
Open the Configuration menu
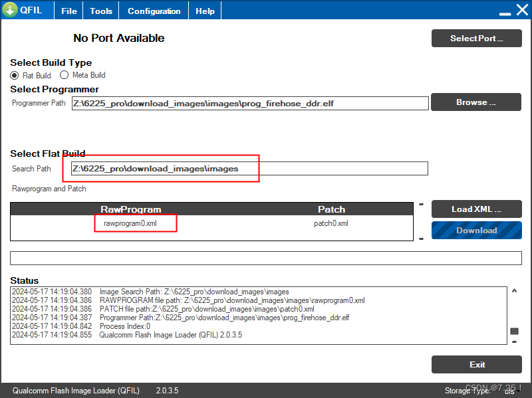(154, 11)
